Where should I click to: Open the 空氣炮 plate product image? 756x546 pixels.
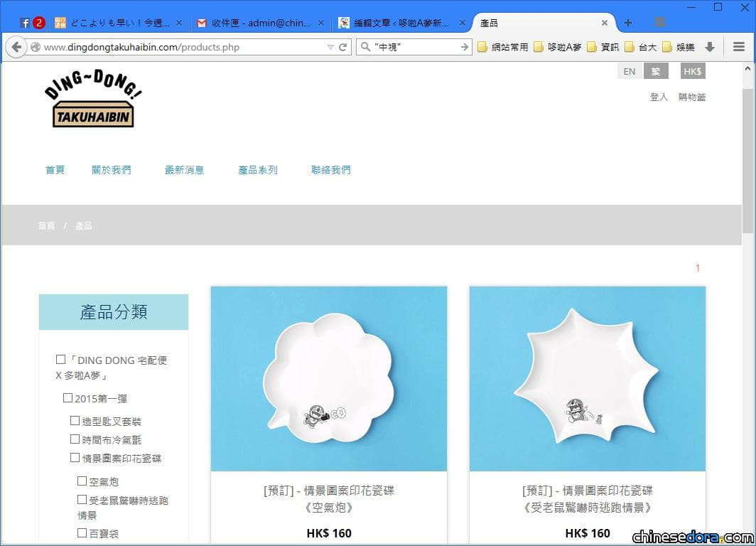click(x=329, y=379)
